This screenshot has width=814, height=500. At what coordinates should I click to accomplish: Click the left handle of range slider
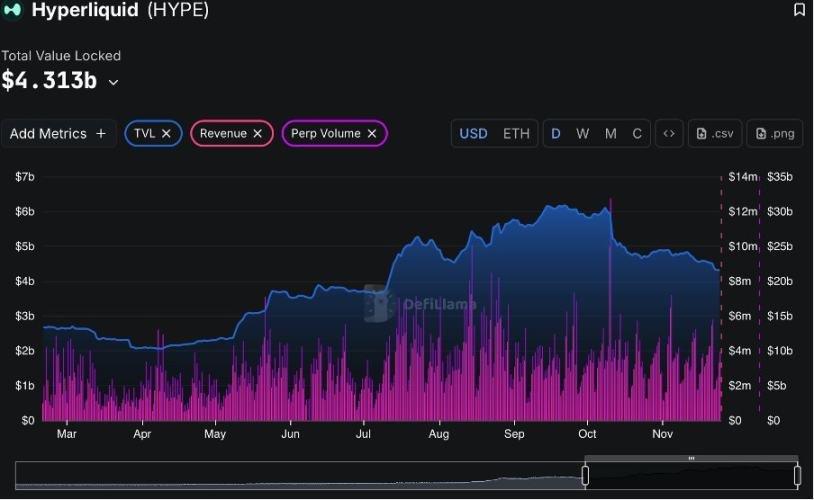tap(585, 475)
